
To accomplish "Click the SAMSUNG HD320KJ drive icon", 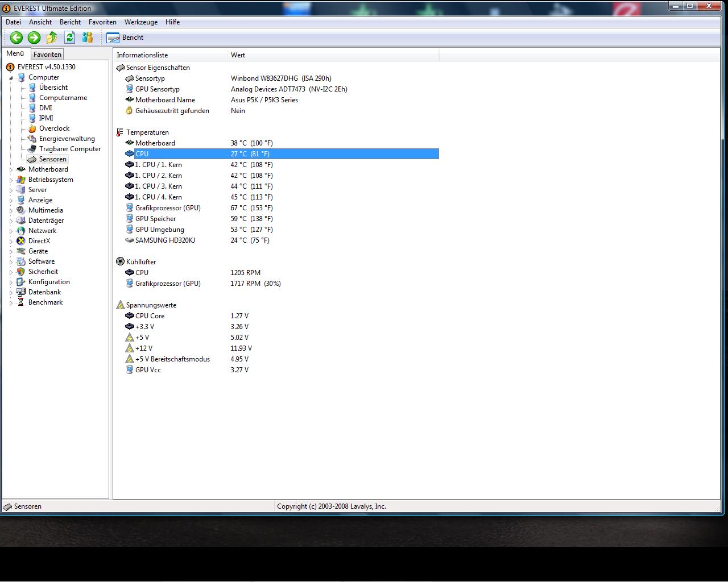I will 129,240.
